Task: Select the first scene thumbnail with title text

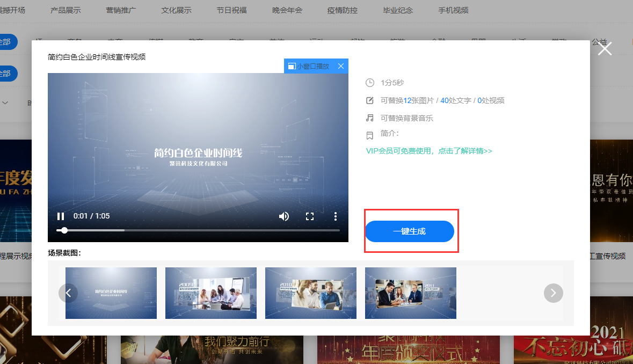Action: click(x=111, y=293)
